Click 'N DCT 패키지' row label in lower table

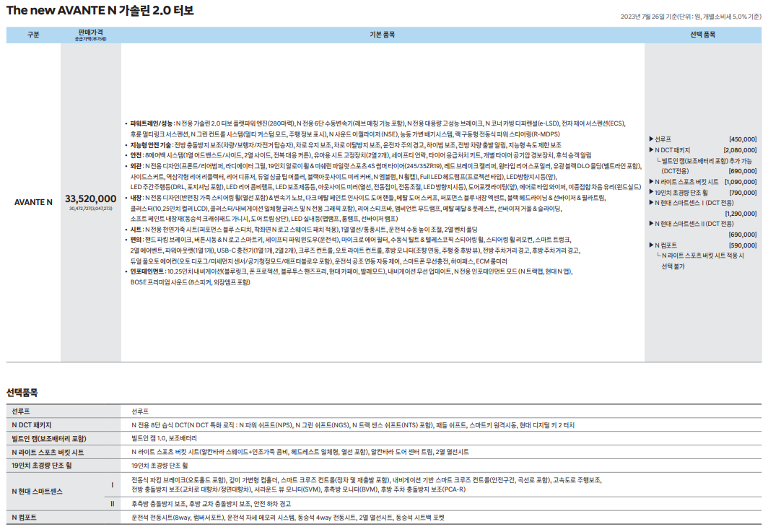(31, 425)
